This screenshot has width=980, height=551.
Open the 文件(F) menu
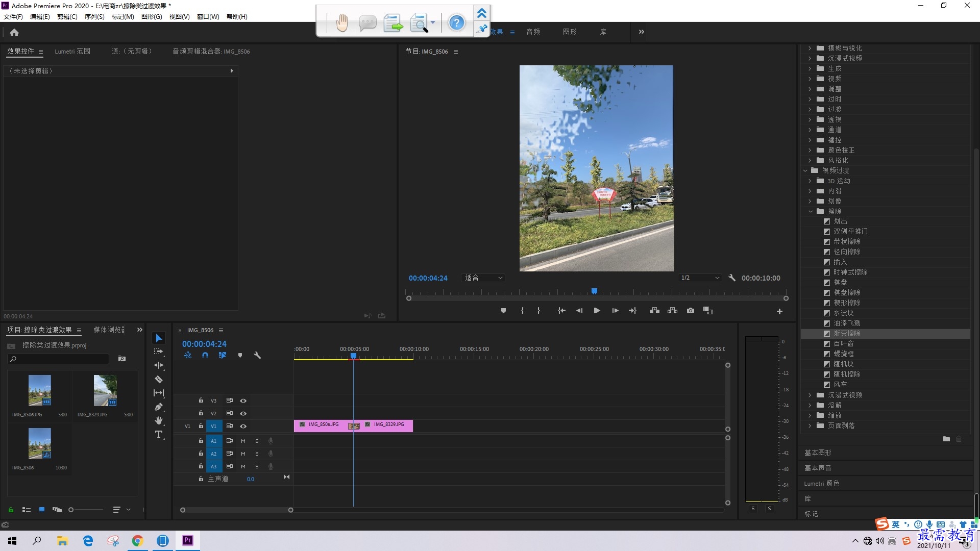pos(13,16)
